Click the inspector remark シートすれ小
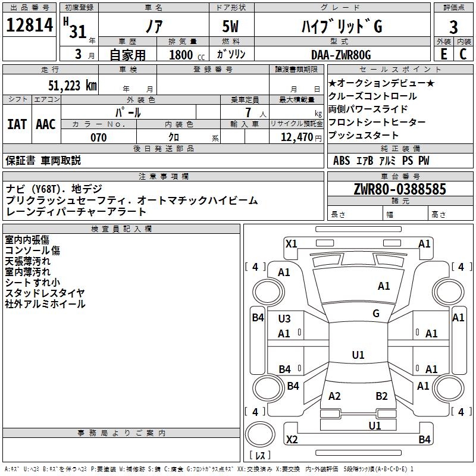Screen dimensions: 476x476 click(x=33, y=282)
